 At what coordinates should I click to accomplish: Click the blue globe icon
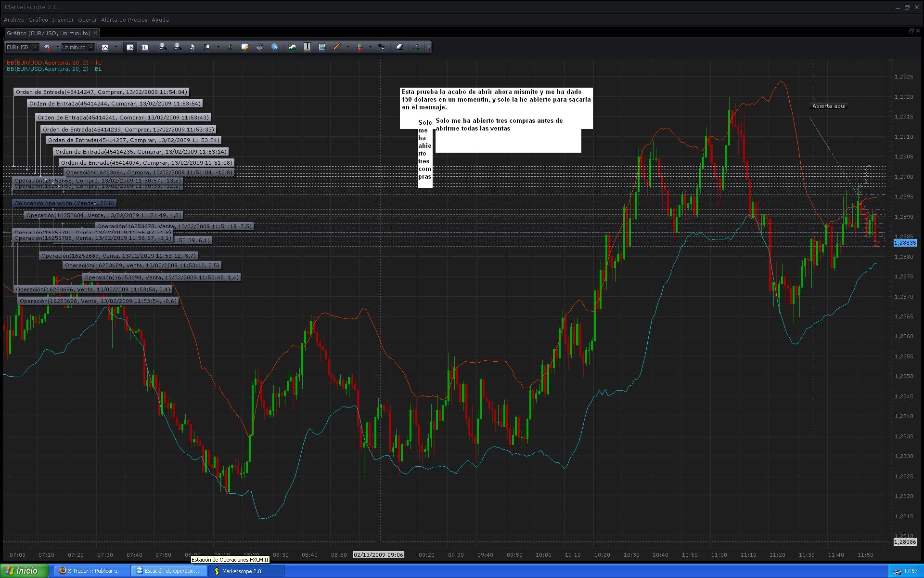click(x=274, y=47)
